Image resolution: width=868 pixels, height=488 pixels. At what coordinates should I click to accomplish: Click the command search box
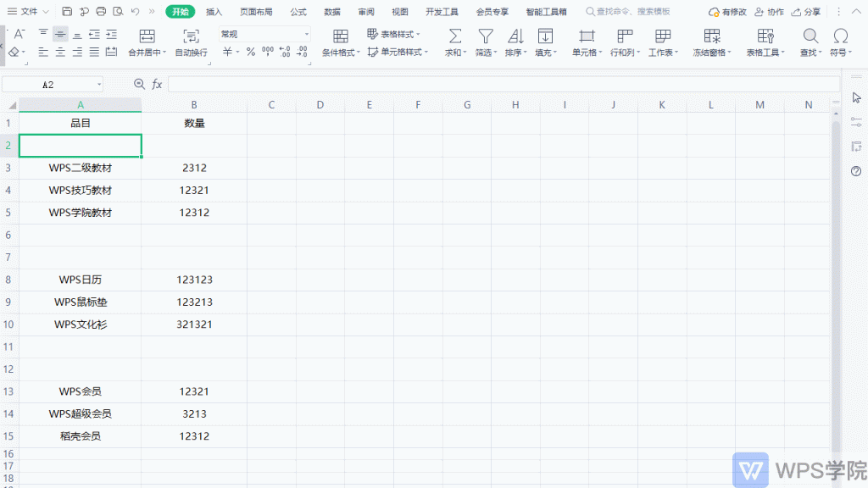point(628,12)
